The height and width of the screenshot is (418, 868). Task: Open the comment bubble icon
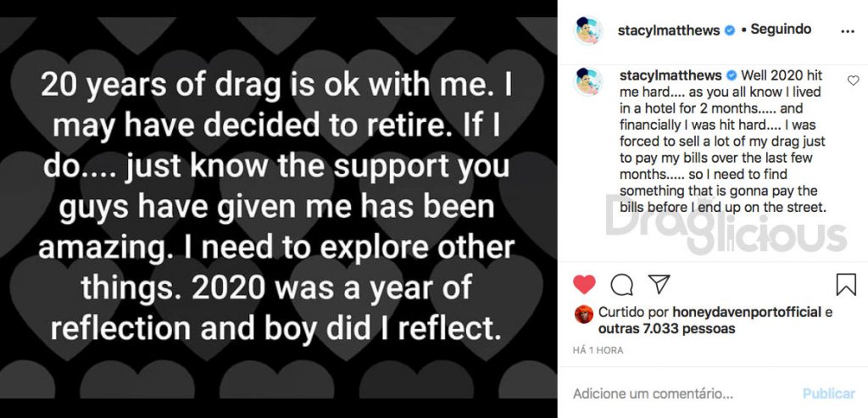click(621, 285)
